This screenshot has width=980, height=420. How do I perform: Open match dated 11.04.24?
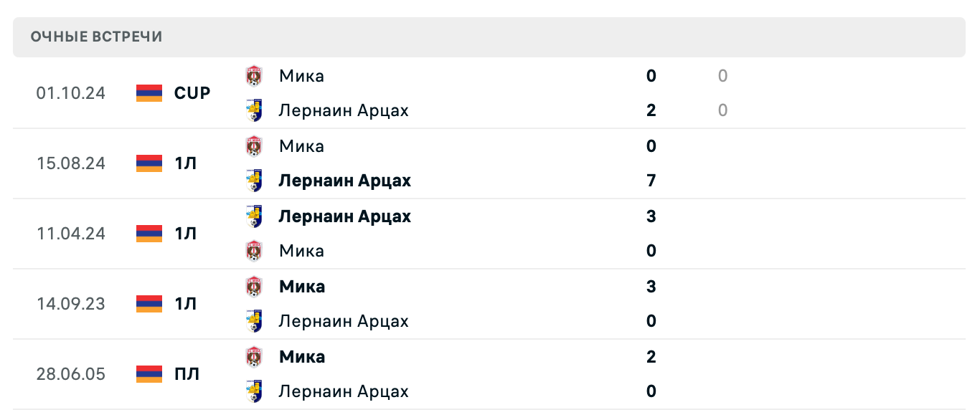pos(71,234)
